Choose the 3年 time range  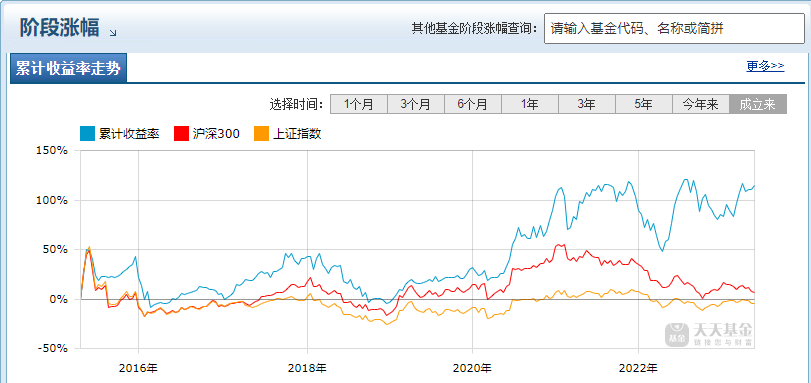[587, 104]
